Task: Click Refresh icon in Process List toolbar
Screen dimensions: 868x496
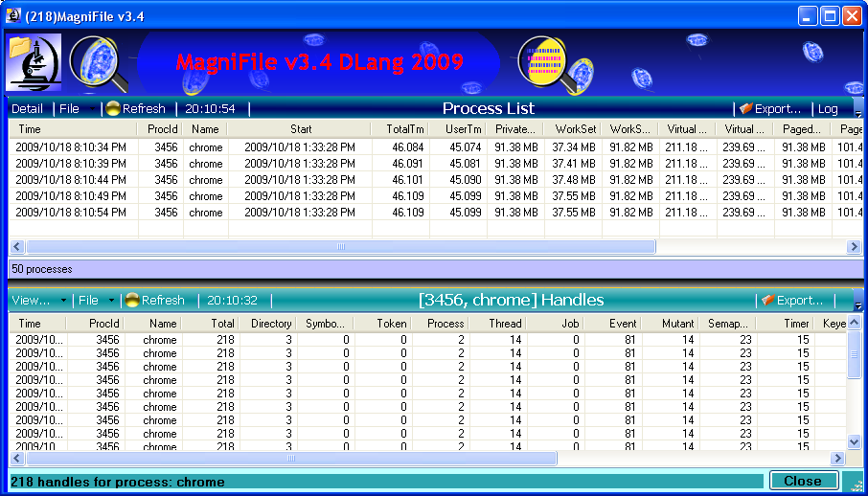Action: click(113, 109)
